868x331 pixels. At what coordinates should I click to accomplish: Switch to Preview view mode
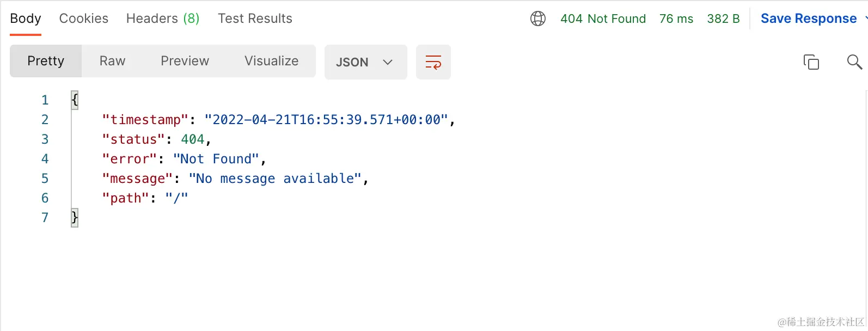coord(185,61)
